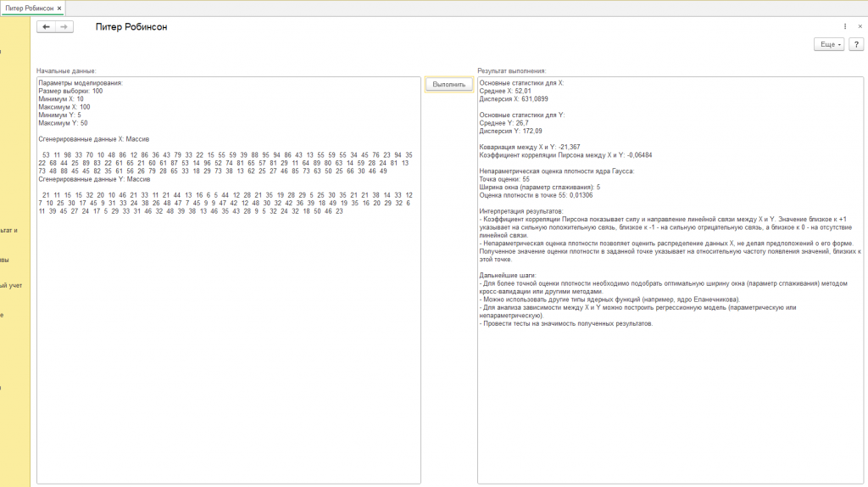This screenshot has height=487, width=868.
Task: Click the 'Максимум Y: 50' line
Action: click(x=63, y=123)
